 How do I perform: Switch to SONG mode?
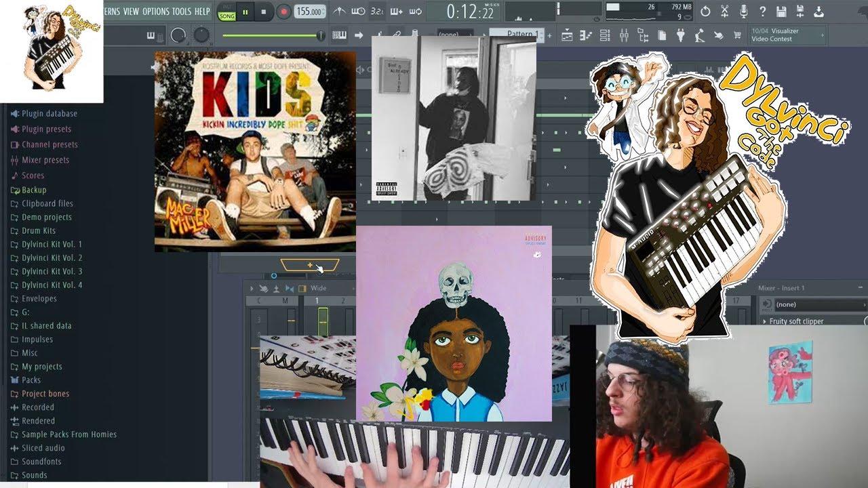(x=227, y=16)
